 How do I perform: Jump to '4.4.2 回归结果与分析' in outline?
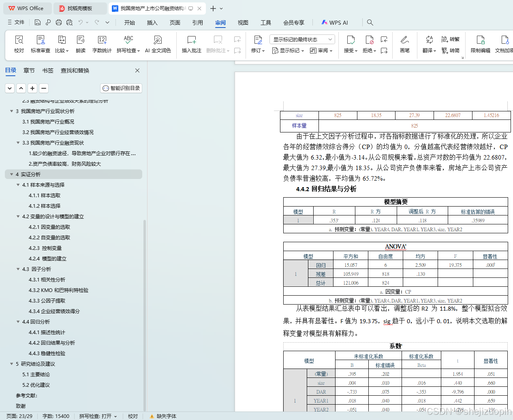(x=52, y=343)
